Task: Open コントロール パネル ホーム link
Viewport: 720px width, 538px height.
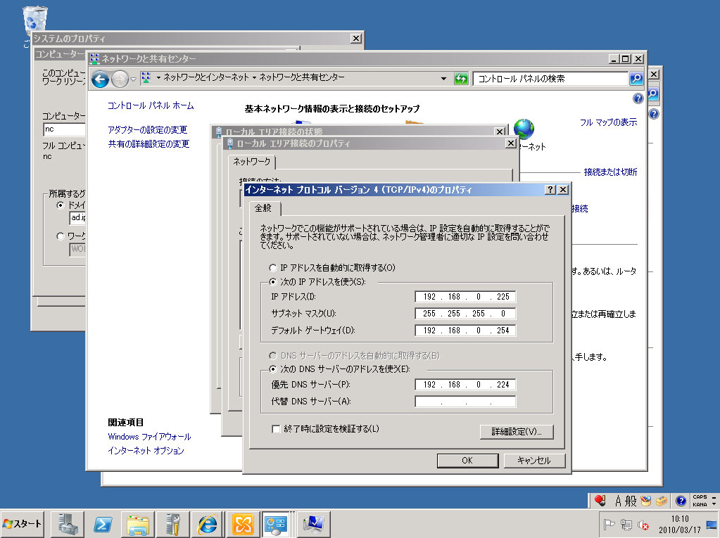Action: click(x=151, y=106)
